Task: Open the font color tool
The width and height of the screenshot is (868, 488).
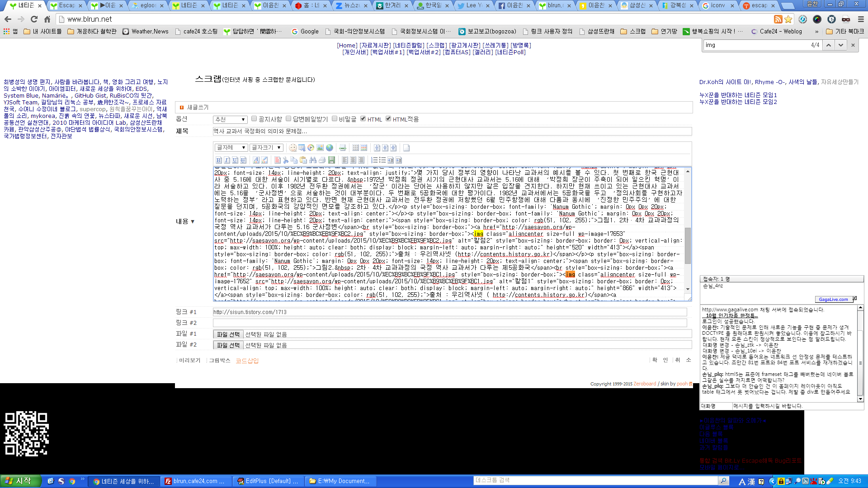Action: (x=256, y=160)
